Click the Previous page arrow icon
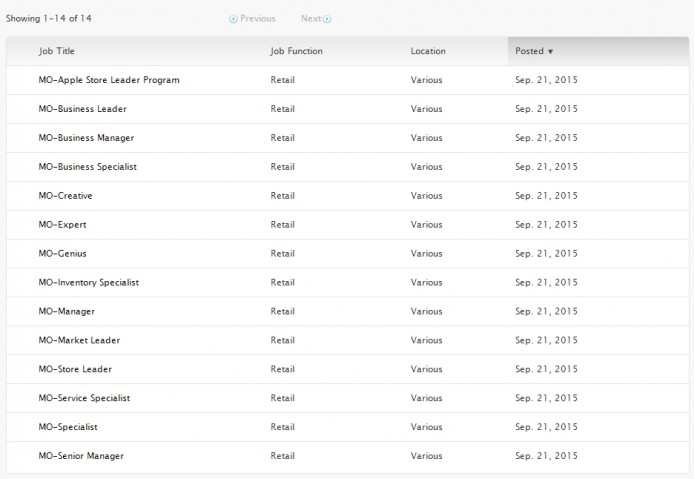 click(x=234, y=19)
